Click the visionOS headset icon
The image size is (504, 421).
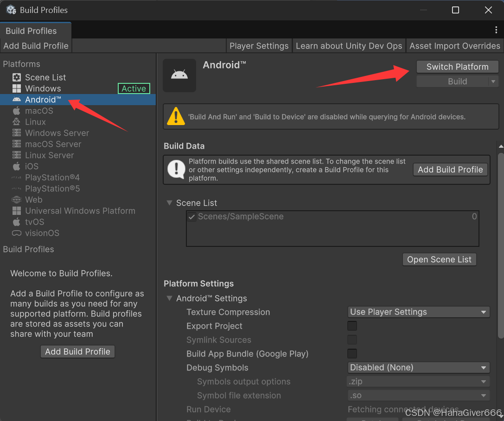(x=17, y=233)
